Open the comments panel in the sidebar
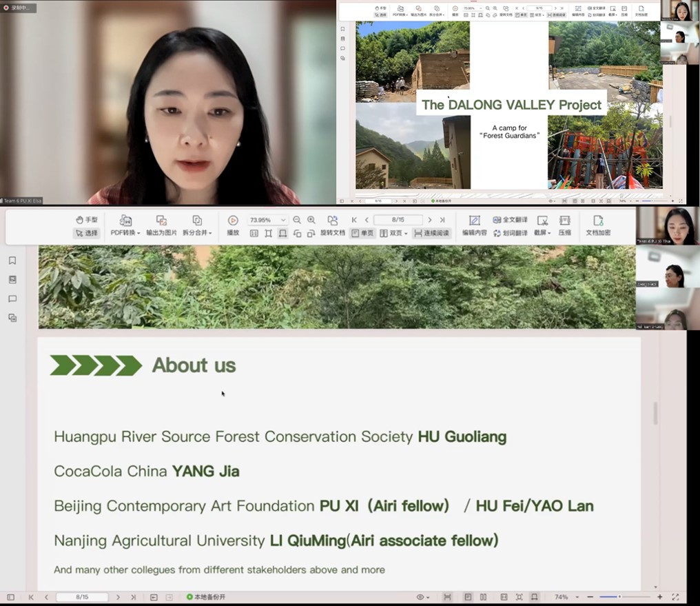This screenshot has height=606, width=700. click(x=12, y=299)
